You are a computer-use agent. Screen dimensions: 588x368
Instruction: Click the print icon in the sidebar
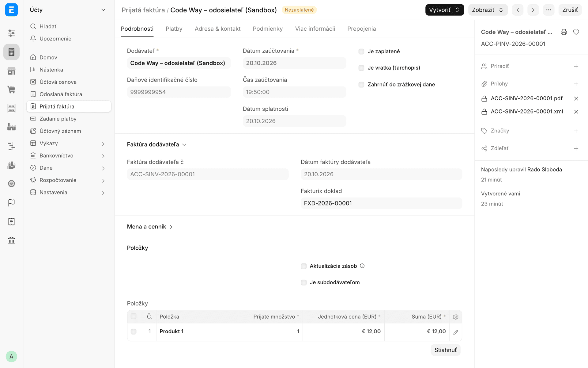tap(564, 32)
